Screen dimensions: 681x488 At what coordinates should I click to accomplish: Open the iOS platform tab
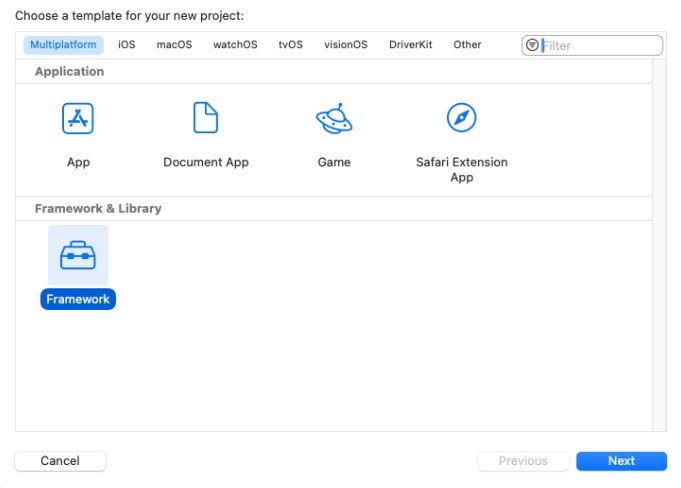pos(126,45)
